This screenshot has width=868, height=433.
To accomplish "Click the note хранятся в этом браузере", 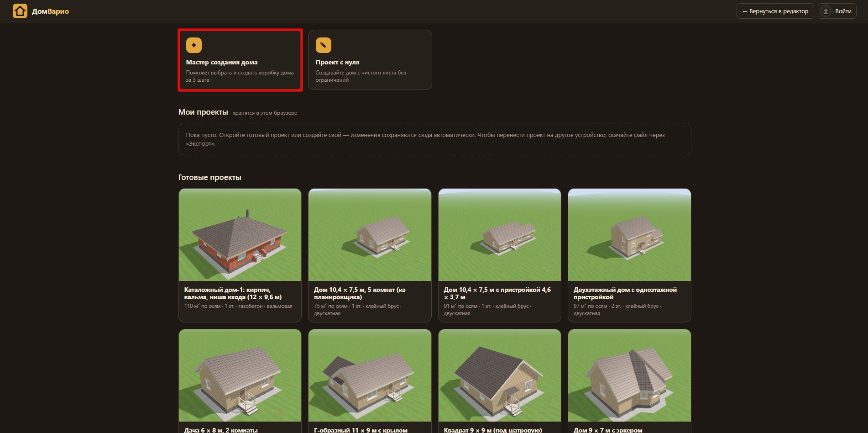I will [x=265, y=113].
